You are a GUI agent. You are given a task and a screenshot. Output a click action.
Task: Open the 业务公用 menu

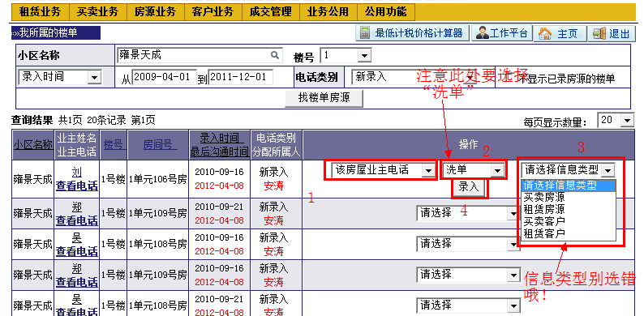(328, 12)
